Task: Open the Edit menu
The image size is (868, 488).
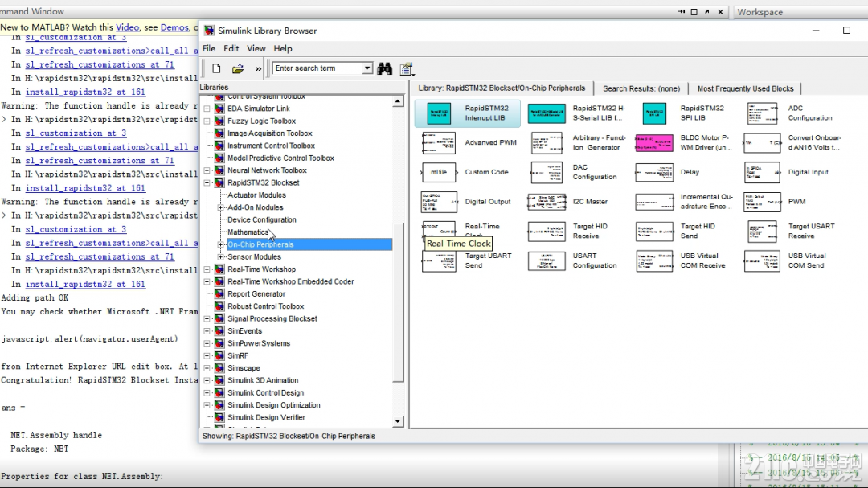Action: tap(231, 49)
